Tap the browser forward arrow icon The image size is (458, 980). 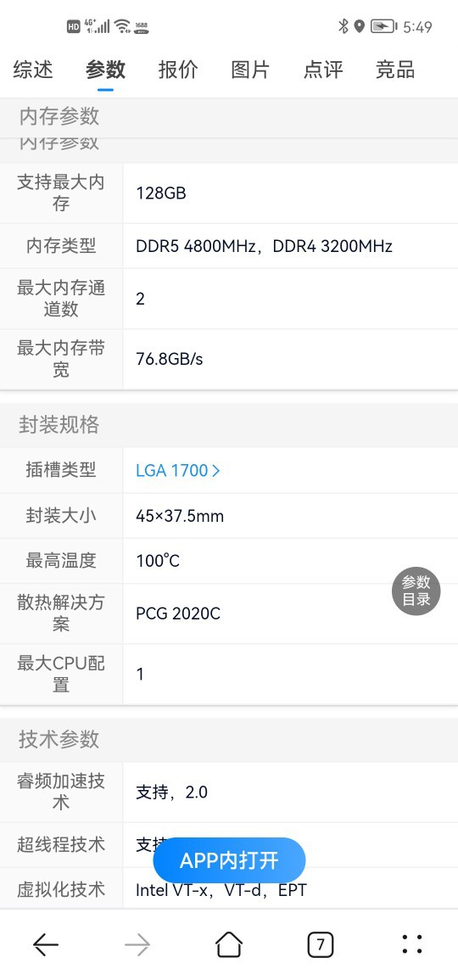click(x=137, y=944)
